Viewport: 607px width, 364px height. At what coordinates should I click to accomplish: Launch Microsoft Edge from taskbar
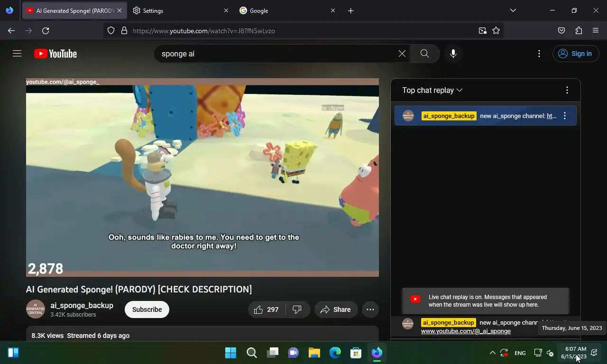click(x=335, y=353)
